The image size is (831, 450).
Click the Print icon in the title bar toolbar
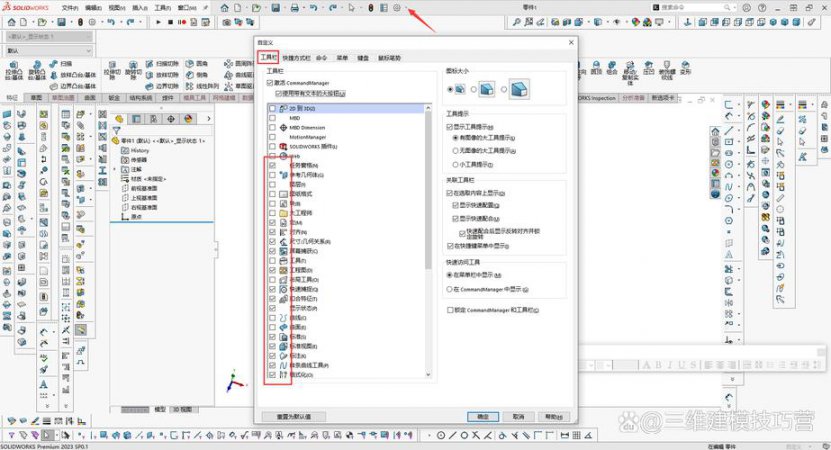[x=295, y=8]
